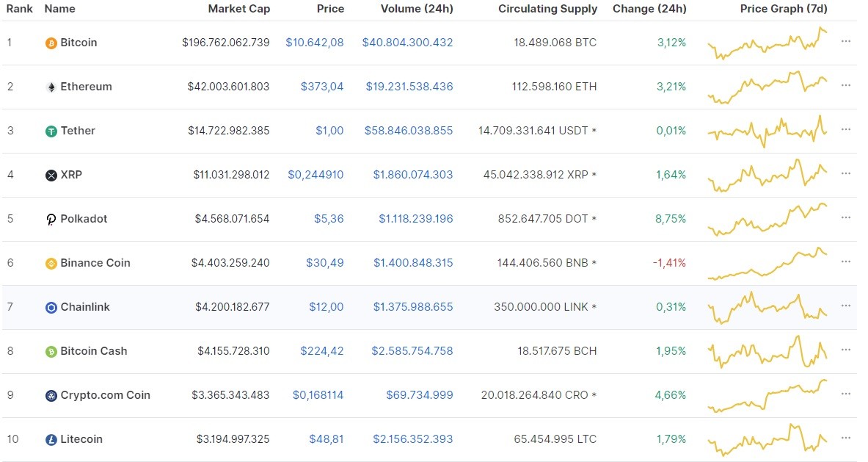Viewport: 868px width, 462px height.
Task: Click the XRP logo icon
Action: [x=50, y=175]
